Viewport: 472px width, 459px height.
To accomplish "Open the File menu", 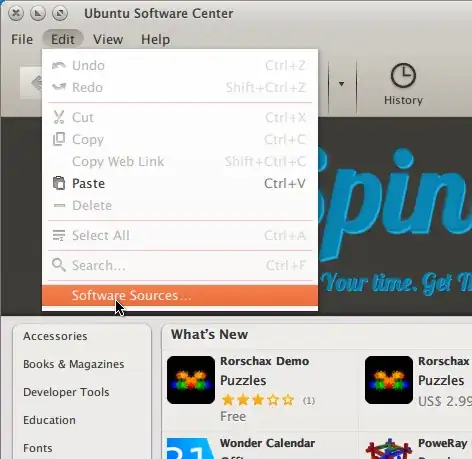I will pos(22,39).
